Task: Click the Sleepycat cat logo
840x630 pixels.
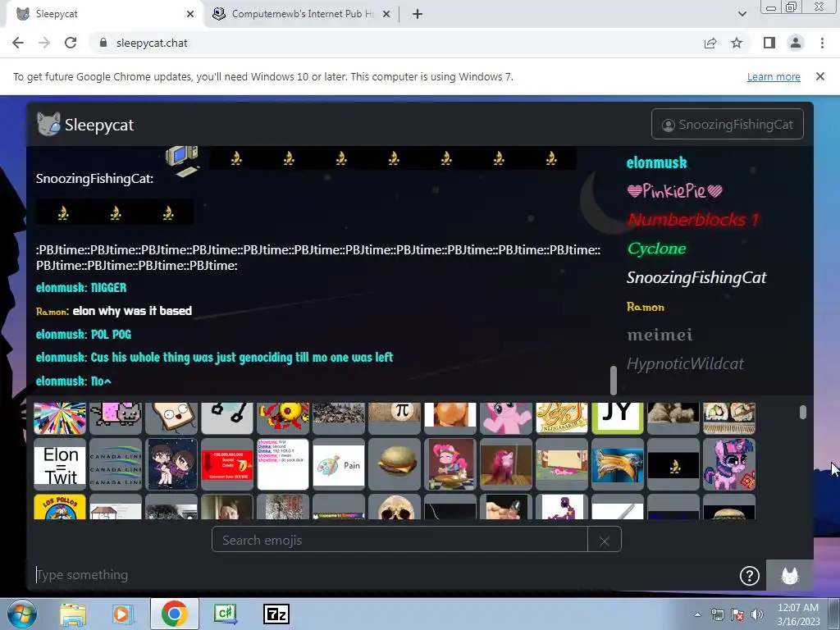Action: tap(48, 125)
